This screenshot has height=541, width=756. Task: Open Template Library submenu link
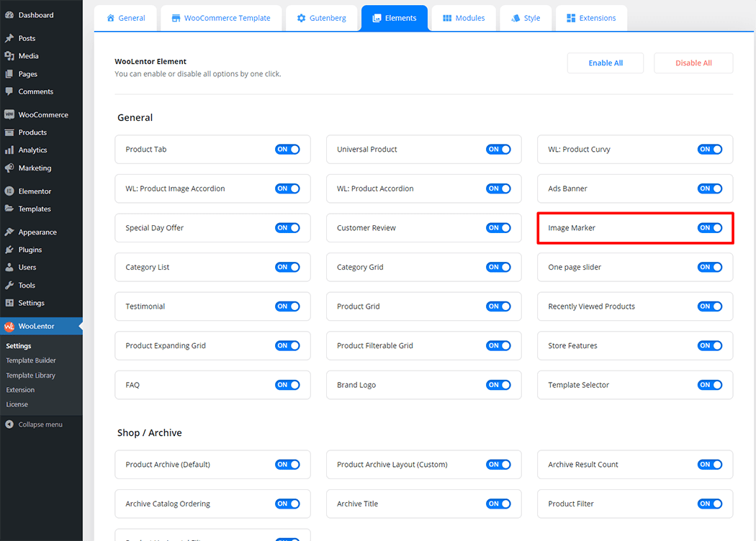pos(31,376)
